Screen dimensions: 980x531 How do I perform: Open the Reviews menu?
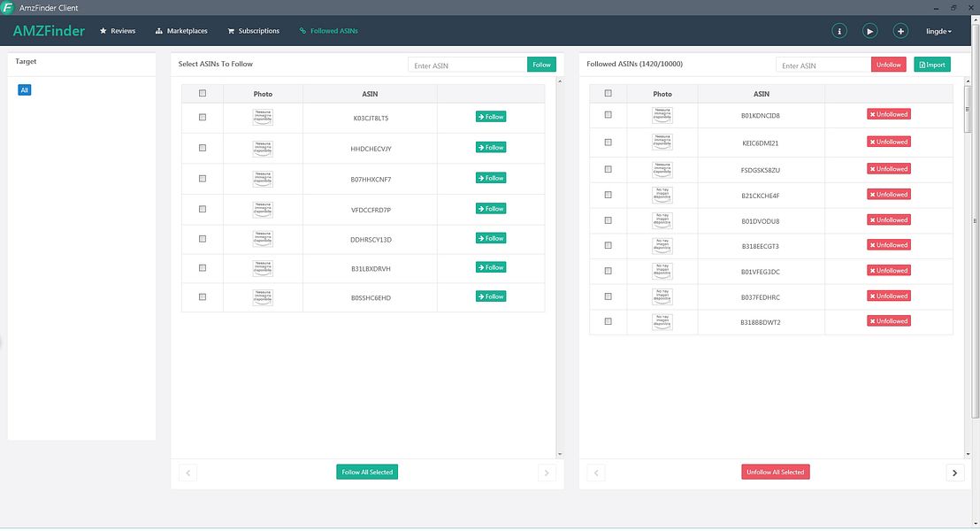(118, 31)
